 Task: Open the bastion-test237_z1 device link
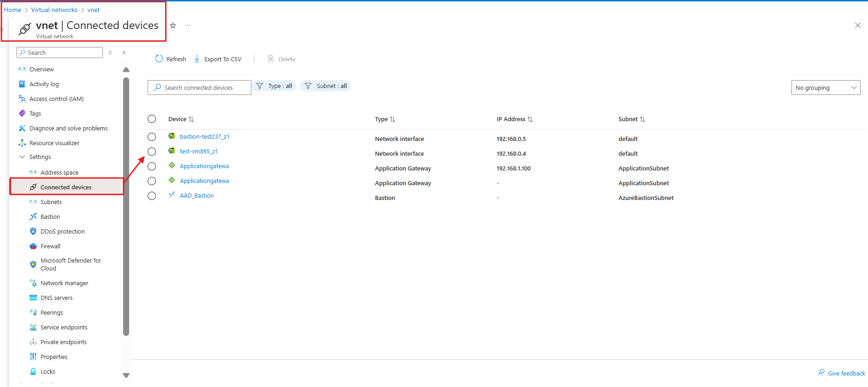click(x=204, y=136)
